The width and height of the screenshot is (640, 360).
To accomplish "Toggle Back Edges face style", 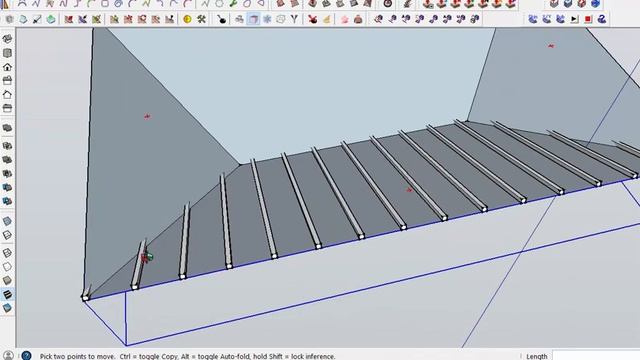I will pos(7,235).
